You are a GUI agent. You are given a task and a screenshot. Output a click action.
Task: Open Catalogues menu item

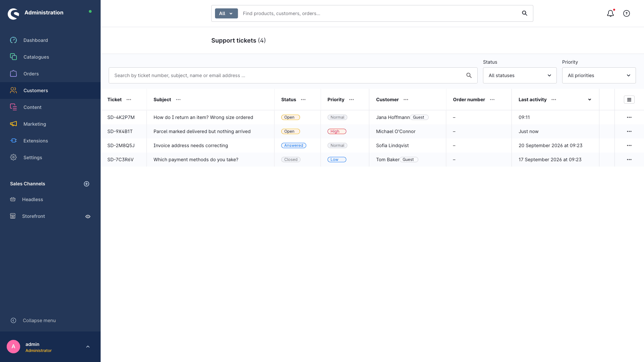[50, 57]
